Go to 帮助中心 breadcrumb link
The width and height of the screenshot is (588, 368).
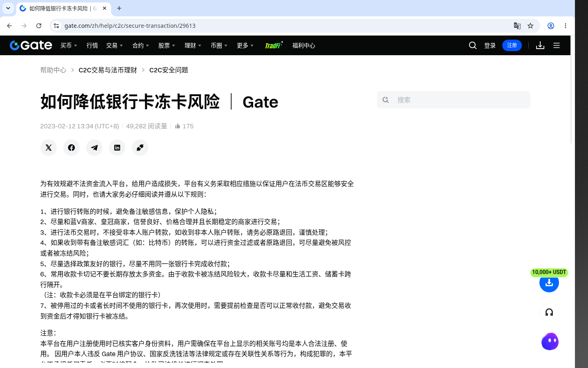pos(53,70)
